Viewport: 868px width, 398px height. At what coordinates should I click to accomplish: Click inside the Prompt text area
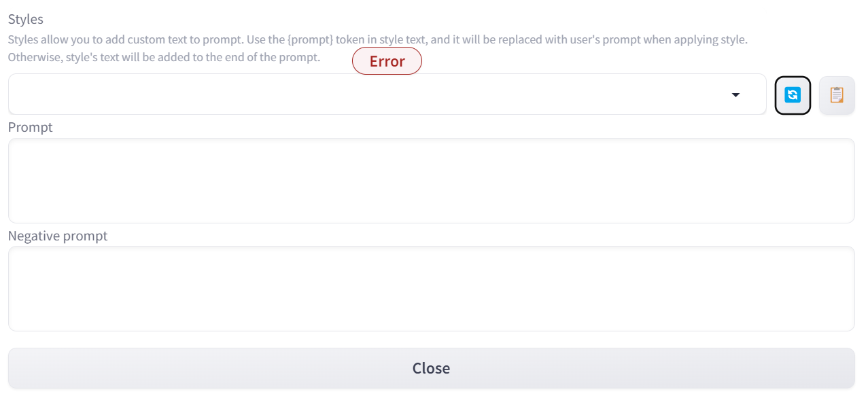click(x=431, y=180)
